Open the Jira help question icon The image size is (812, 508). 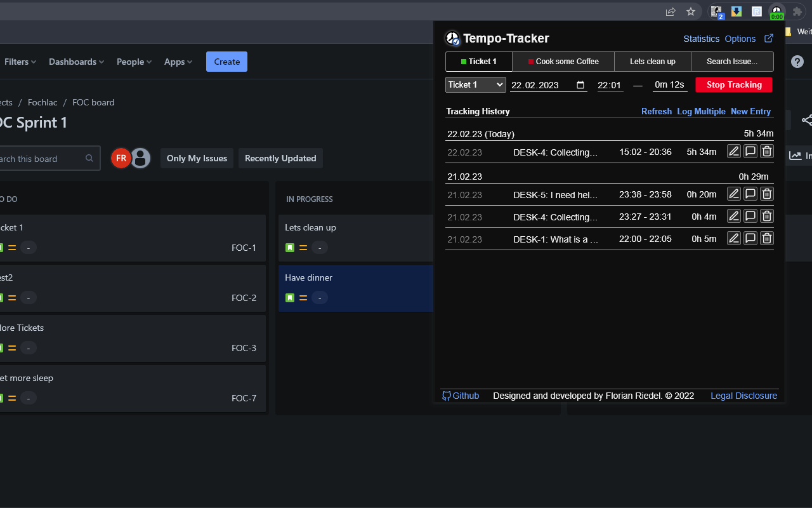[x=797, y=62]
